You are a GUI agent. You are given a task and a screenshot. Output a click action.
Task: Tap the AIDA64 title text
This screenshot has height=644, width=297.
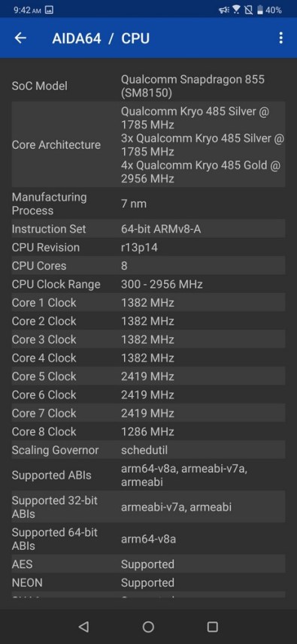click(x=77, y=38)
